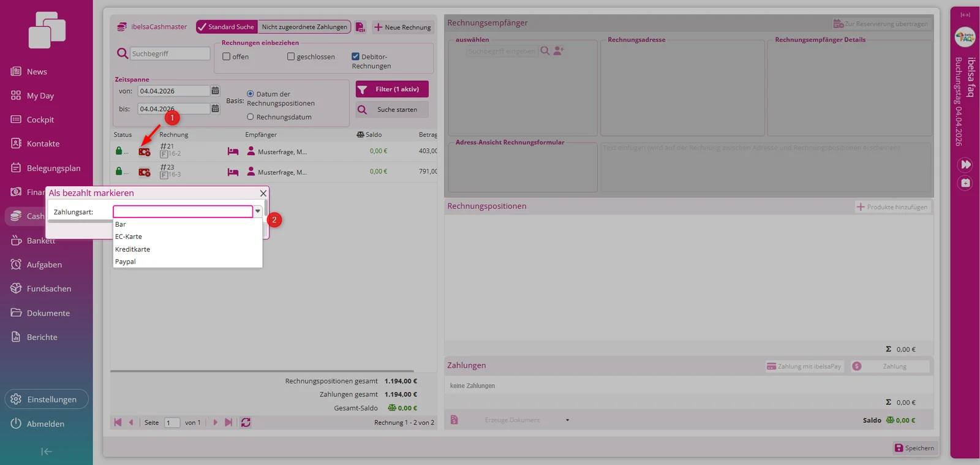Open the calendar picker for the 'bis' date

(215, 108)
